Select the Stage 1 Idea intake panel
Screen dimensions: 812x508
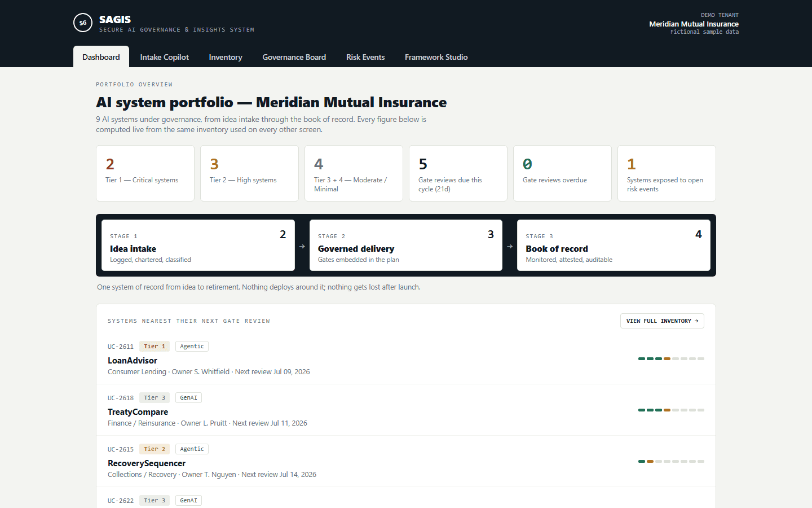tap(198, 245)
